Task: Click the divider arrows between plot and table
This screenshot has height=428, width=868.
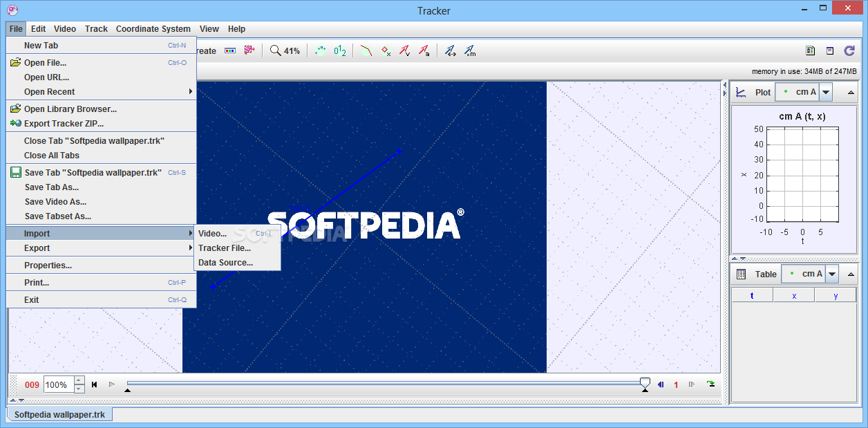Action: 738,258
